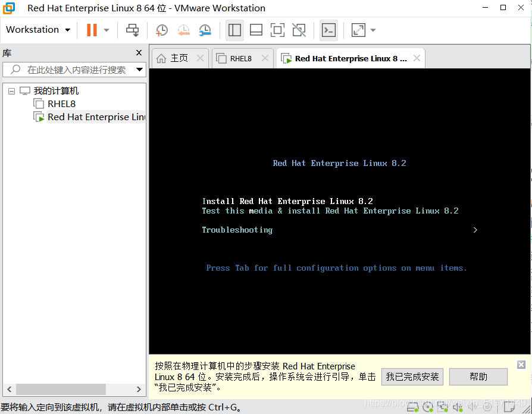Viewport: 532px width, 414px height.
Task: Close the Red Hat Enterprise Linux 8 tab
Action: point(417,58)
